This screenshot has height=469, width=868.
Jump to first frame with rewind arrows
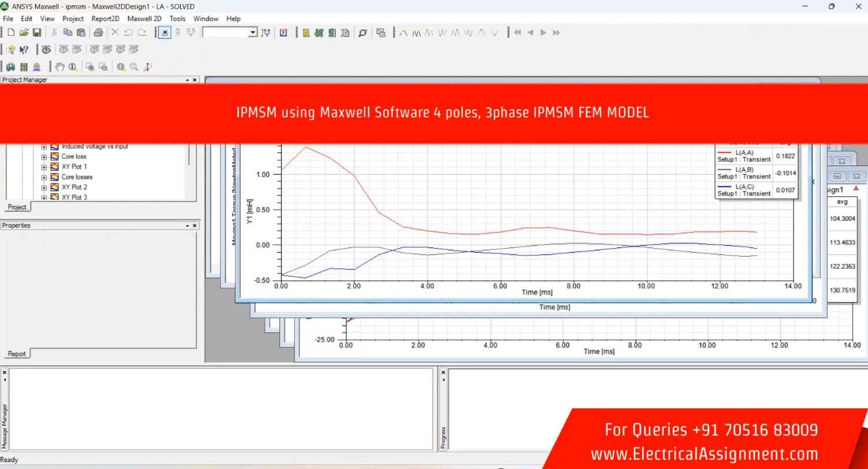click(x=518, y=33)
